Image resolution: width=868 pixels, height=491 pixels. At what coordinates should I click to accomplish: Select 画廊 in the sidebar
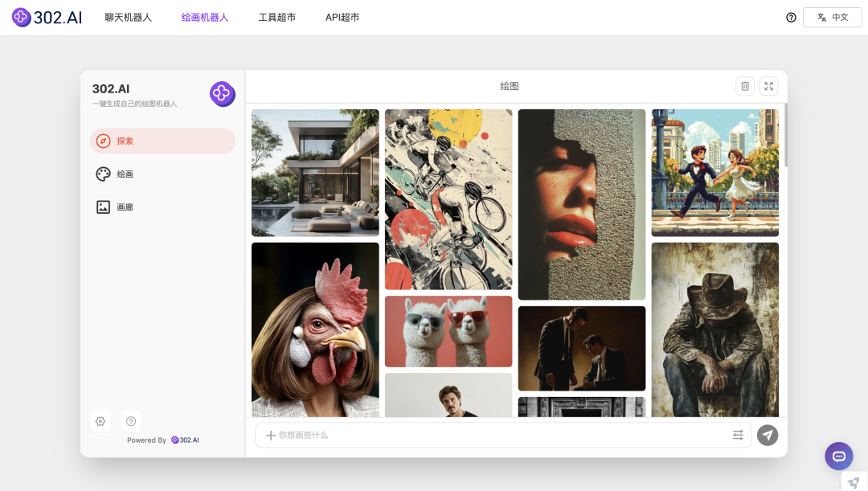click(162, 207)
